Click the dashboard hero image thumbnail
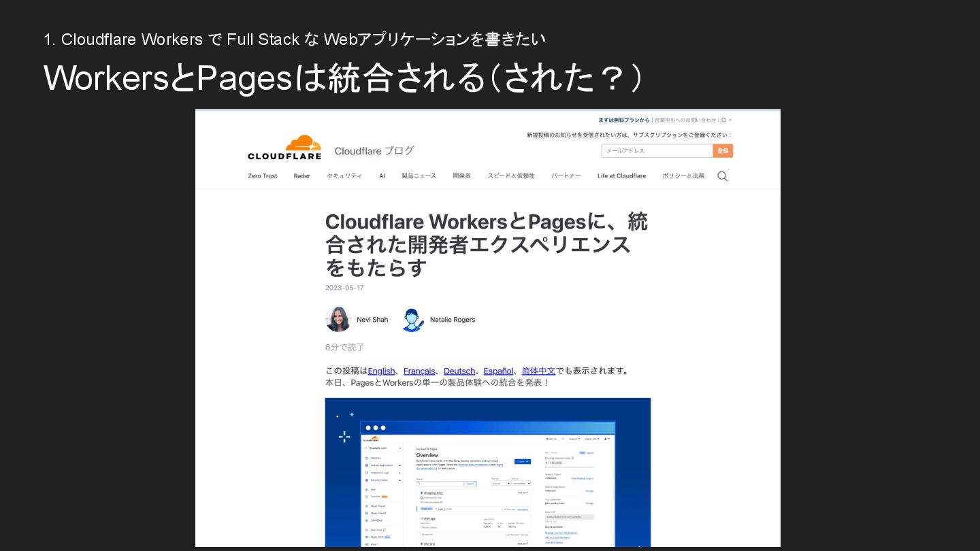The image size is (980, 551). point(488,472)
